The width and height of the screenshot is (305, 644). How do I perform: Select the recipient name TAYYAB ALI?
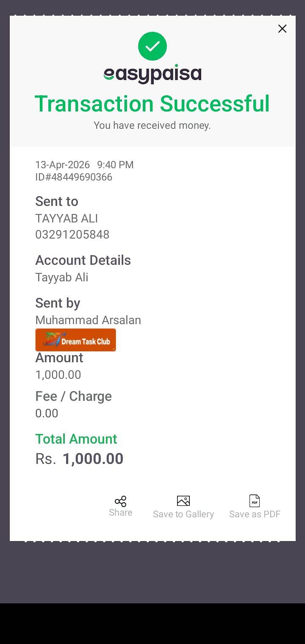[67, 219]
